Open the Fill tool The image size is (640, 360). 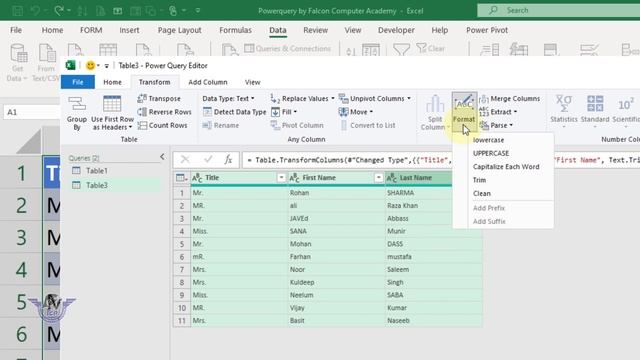tap(283, 112)
